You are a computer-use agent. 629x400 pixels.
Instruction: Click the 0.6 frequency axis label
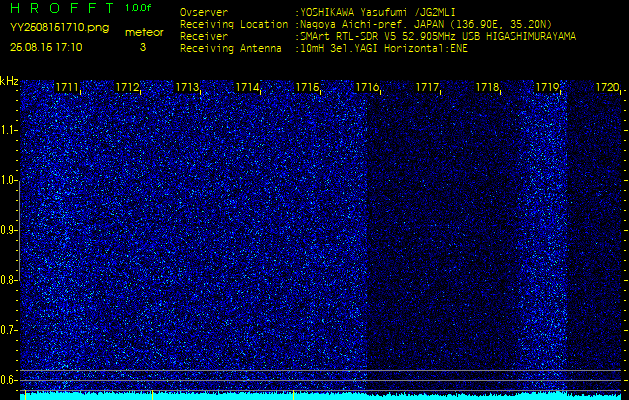(x=8, y=380)
